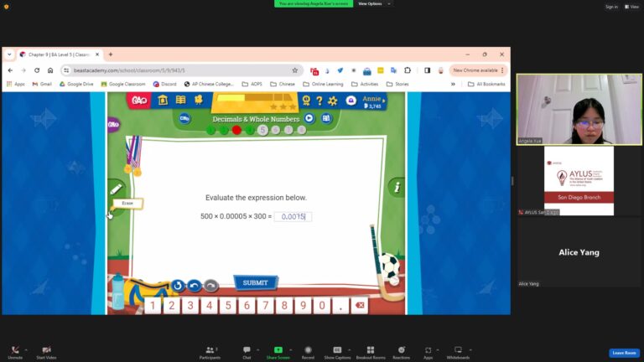Open the Online Learning bookmarks folder
The width and height of the screenshot is (644, 362).
(x=323, y=84)
